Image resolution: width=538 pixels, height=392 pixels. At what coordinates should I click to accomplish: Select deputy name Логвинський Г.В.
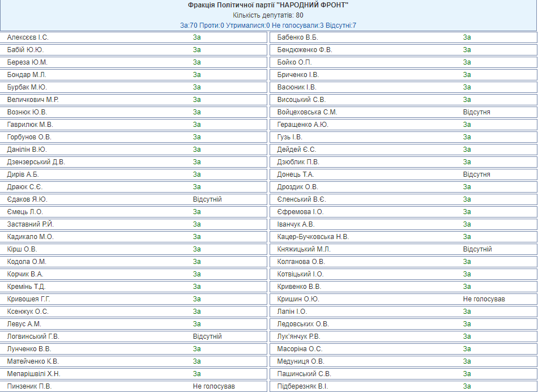pyautogui.click(x=33, y=336)
